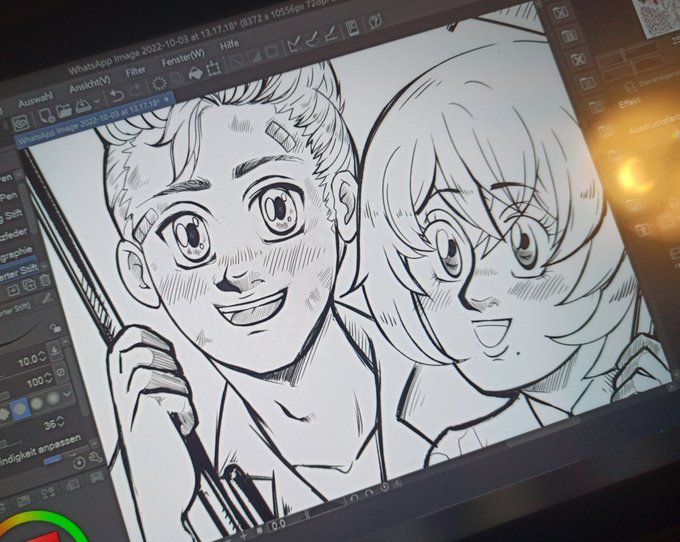This screenshot has width=680, height=542.
Task: Toggle the middle snap-to-special-ruler icon
Action: [x=313, y=38]
